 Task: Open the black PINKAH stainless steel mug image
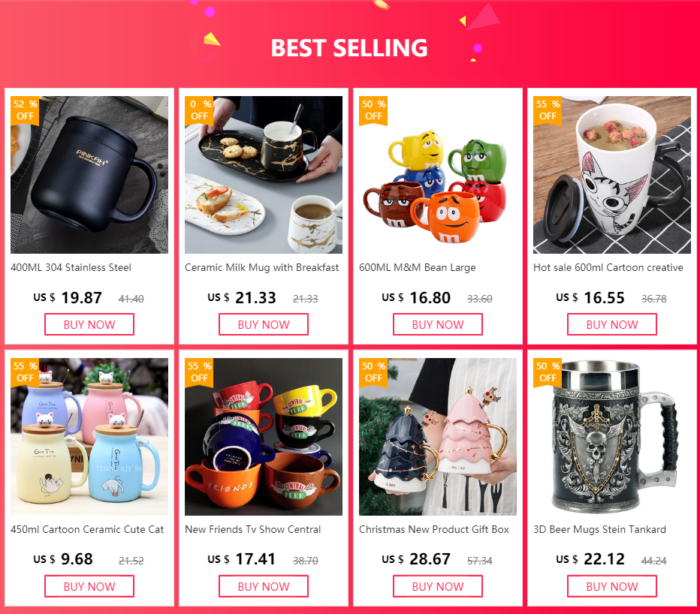point(89,175)
